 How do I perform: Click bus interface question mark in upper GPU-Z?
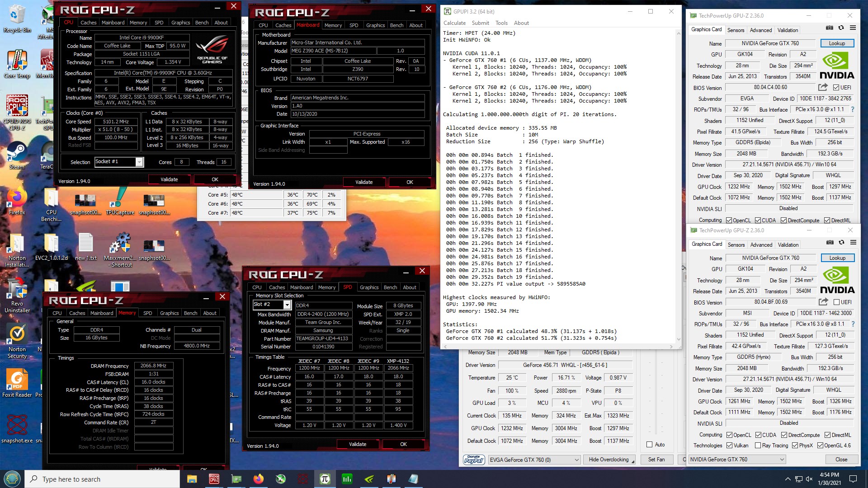(x=853, y=109)
